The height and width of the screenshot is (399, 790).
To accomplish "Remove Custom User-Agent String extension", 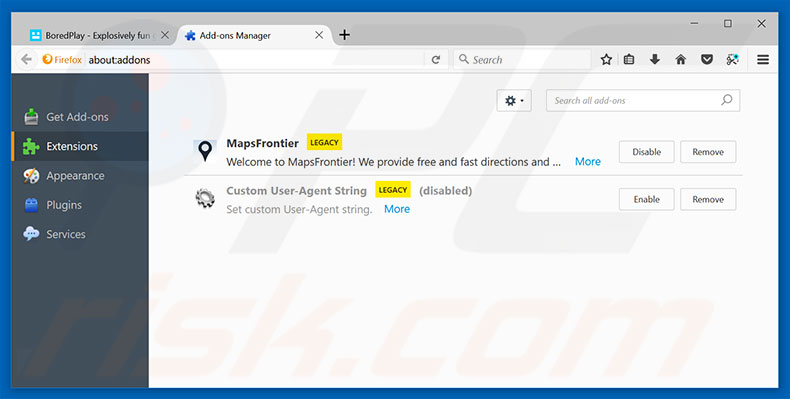I will click(708, 200).
